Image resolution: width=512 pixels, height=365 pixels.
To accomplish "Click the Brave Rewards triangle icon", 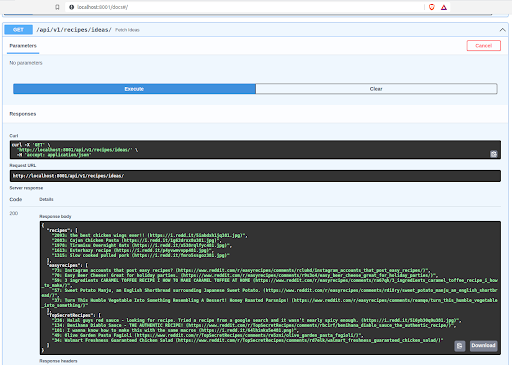I will tap(444, 7).
